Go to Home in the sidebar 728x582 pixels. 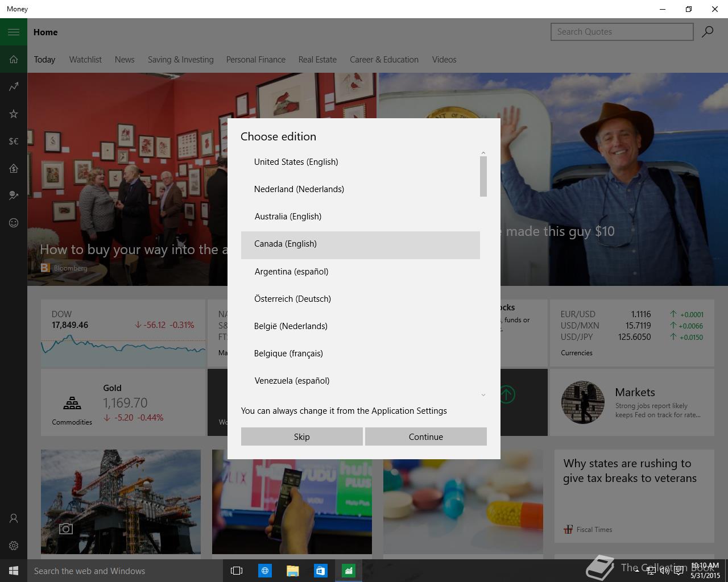pos(14,59)
